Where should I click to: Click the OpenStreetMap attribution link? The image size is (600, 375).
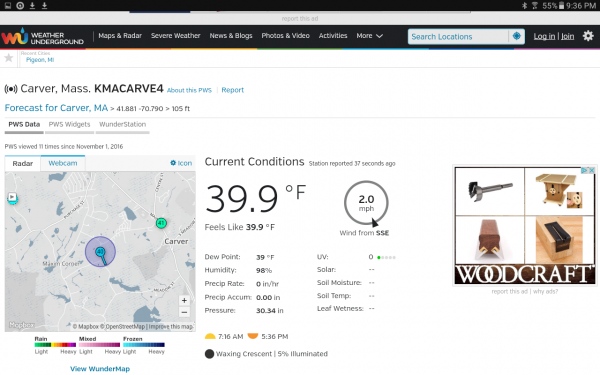(123, 326)
